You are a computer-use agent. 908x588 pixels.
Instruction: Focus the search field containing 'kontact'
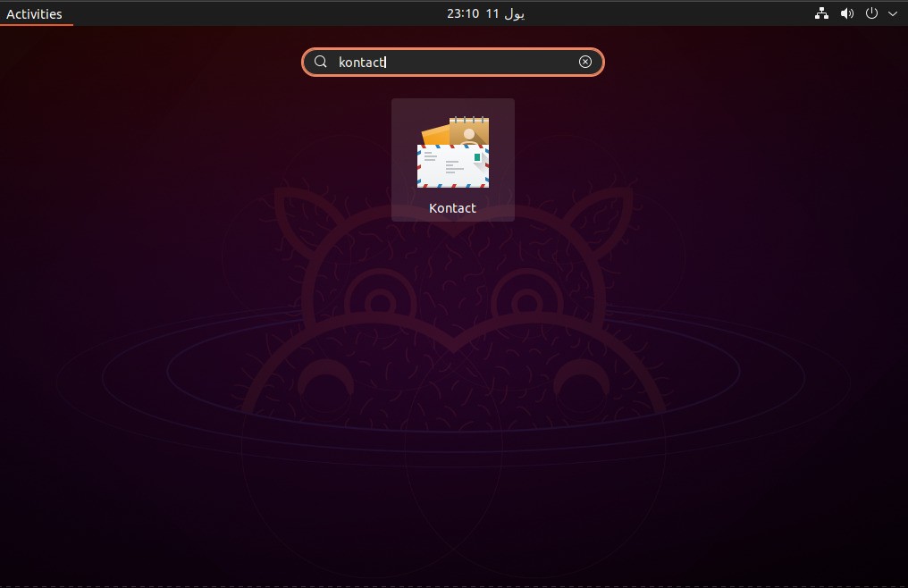click(453, 62)
